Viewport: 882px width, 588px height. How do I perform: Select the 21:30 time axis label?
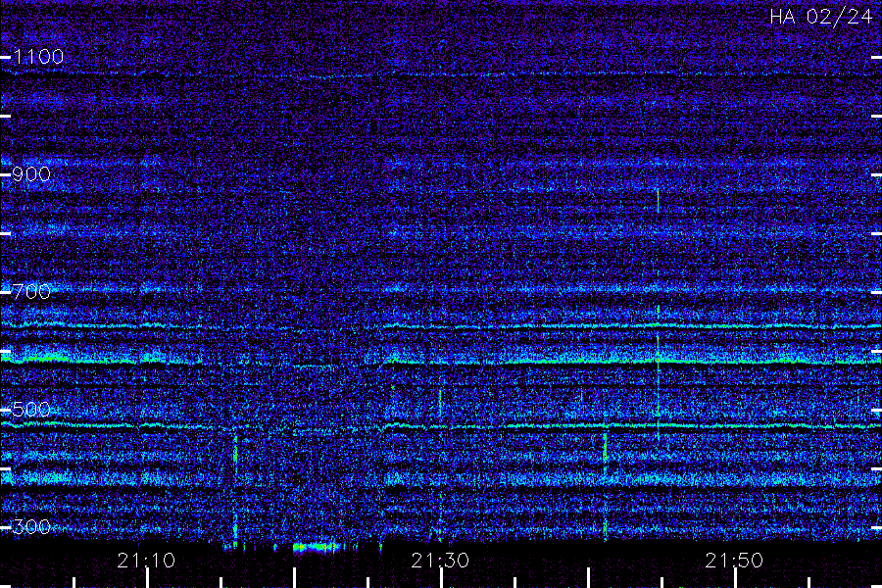[440, 561]
